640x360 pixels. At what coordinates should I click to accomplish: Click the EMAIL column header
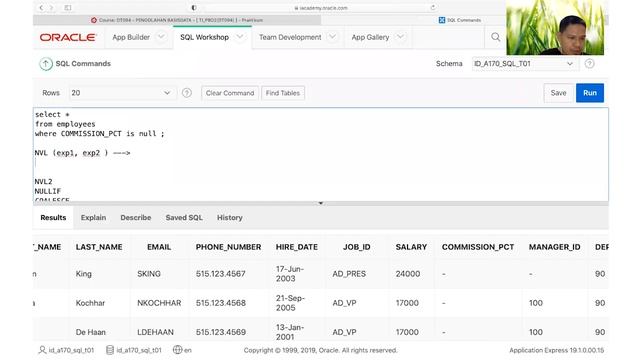tap(159, 247)
